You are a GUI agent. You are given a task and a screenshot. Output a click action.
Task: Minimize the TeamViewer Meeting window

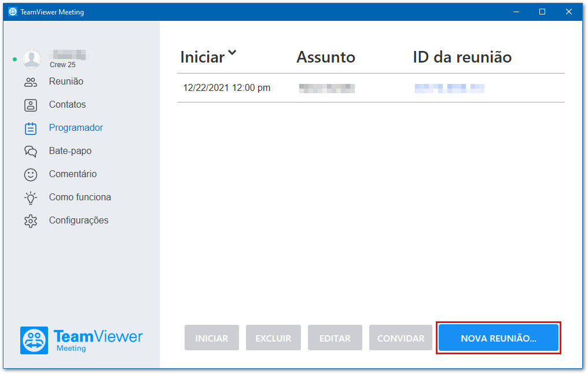click(516, 12)
